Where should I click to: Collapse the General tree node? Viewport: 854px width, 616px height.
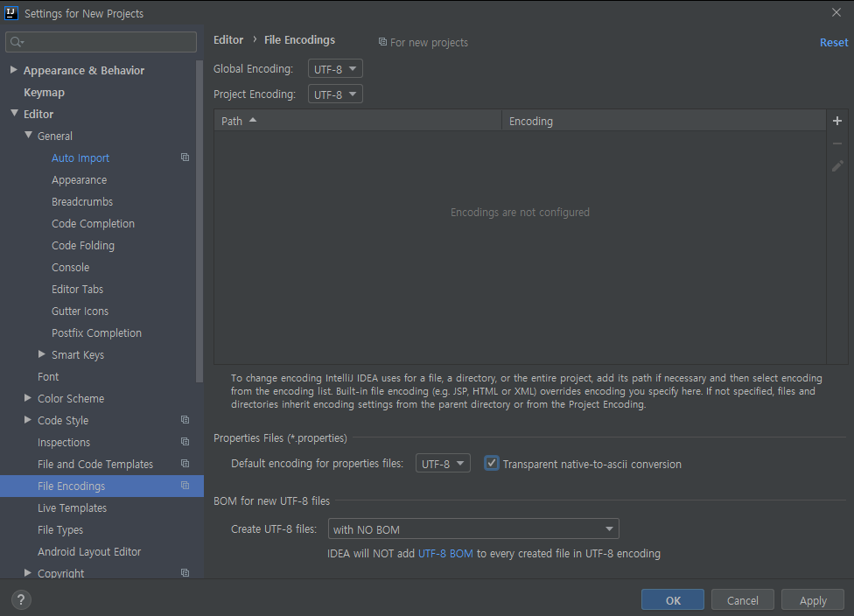click(28, 135)
